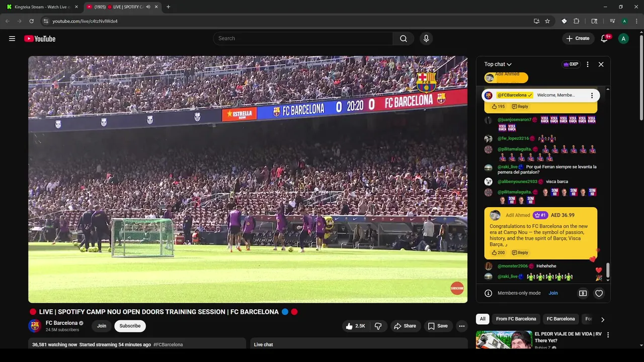The image size is (644, 362).
Task: Mute the Spotify Camp Nou tab audio
Action: pyautogui.click(x=148, y=7)
